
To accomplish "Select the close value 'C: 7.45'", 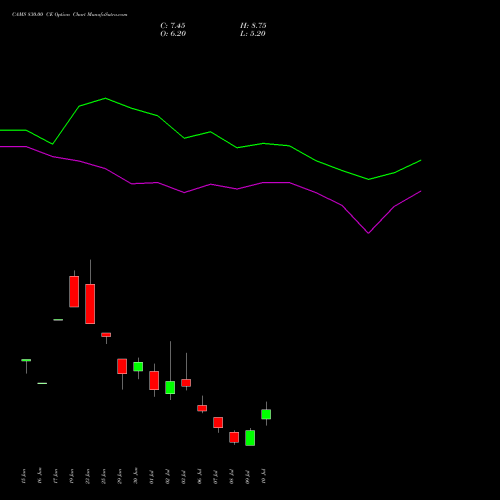I will coord(173,26).
